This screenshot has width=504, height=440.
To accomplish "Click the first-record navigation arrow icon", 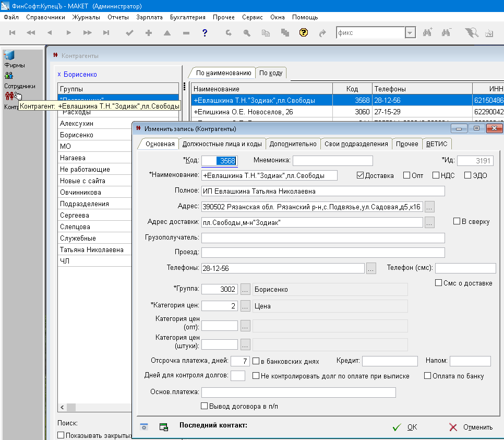I will click(x=13, y=33).
